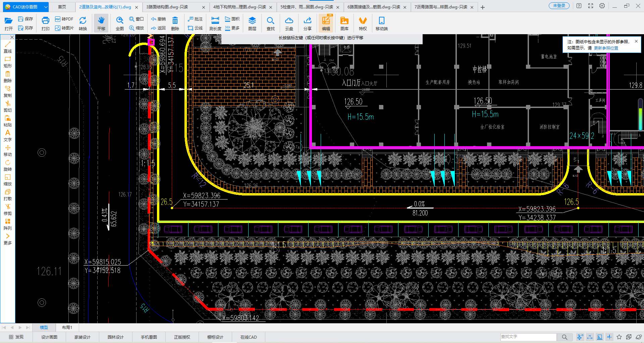
Task: Expand More (更多) in left sidebar
Action: (8, 239)
